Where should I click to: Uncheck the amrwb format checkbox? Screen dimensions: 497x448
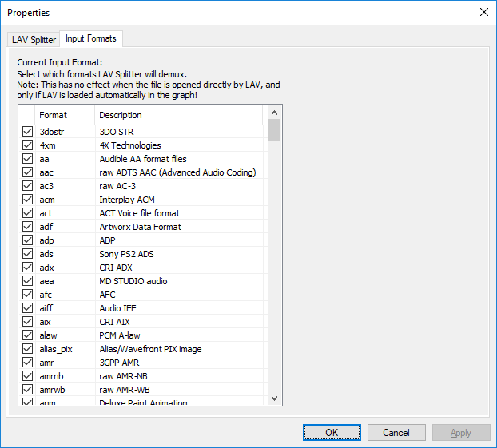pos(28,390)
